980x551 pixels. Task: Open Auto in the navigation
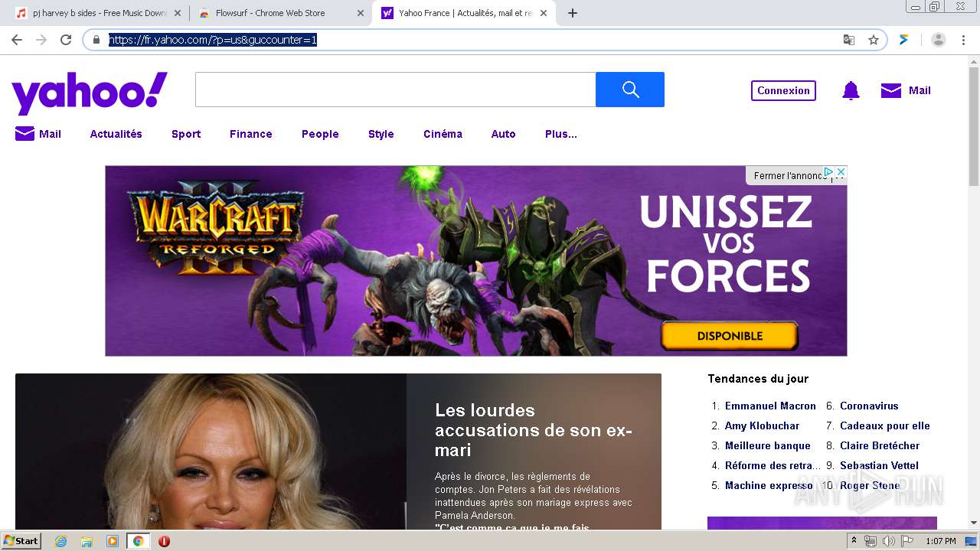point(503,134)
